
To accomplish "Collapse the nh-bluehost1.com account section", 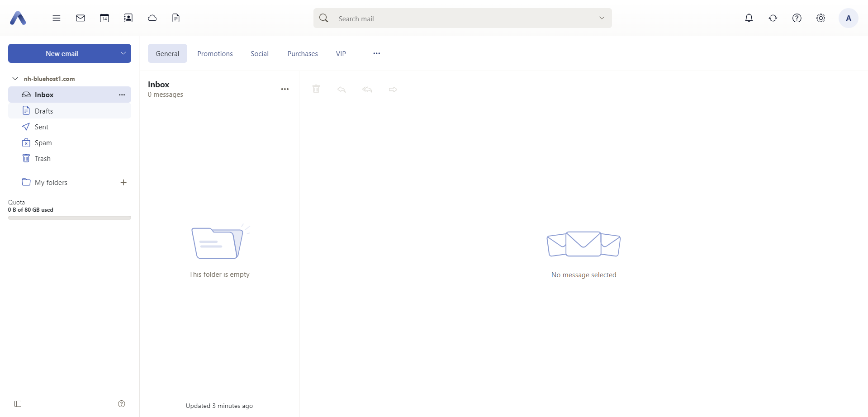I will coord(15,78).
